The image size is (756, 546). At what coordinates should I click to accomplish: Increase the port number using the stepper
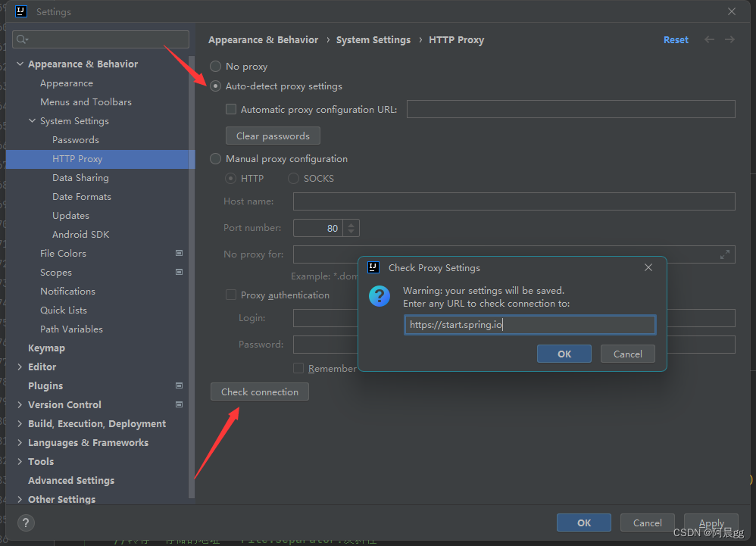[x=351, y=224]
